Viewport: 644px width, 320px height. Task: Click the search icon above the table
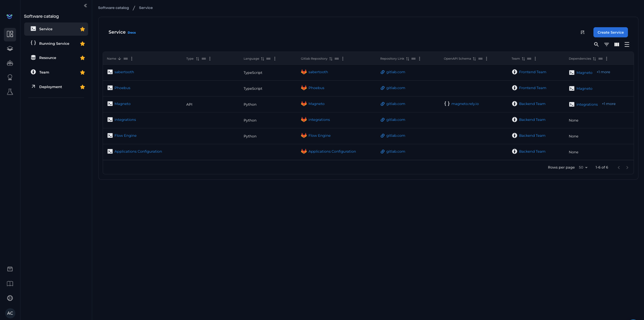pos(596,44)
